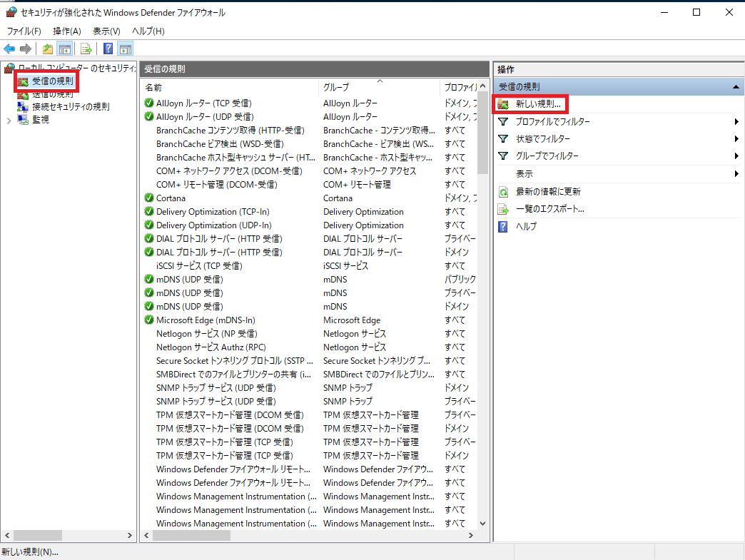Click green check icon for Microsoft Edge (mDNS-In)
The image size is (745, 560).
149,320
